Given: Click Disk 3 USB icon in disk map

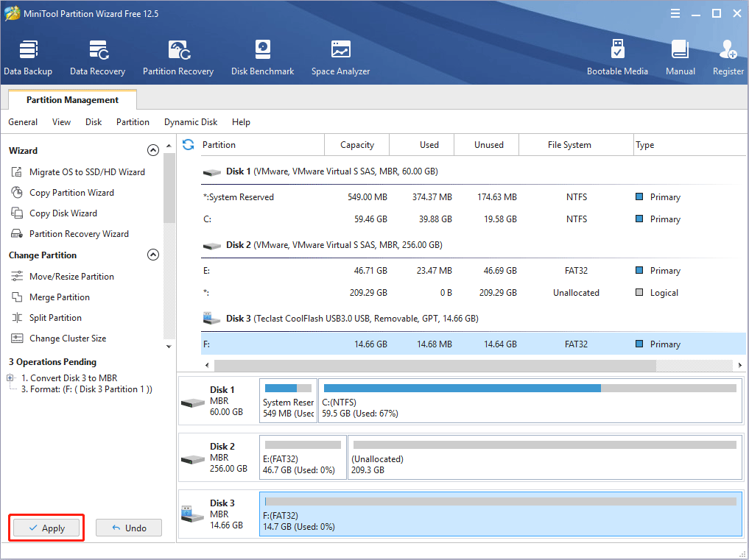Looking at the screenshot, I should click(192, 514).
